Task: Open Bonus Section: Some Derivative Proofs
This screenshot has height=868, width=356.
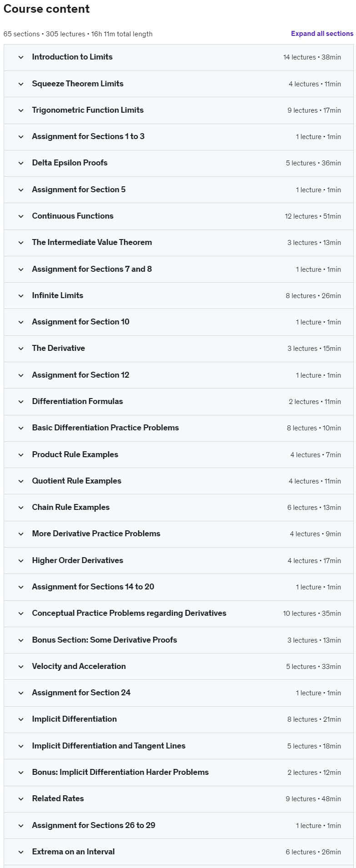Action: pos(105,640)
